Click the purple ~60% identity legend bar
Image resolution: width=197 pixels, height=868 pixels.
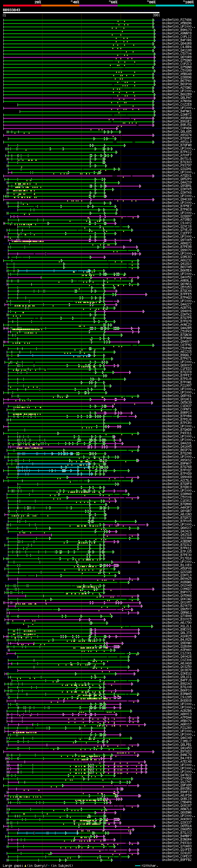coord(98,6)
